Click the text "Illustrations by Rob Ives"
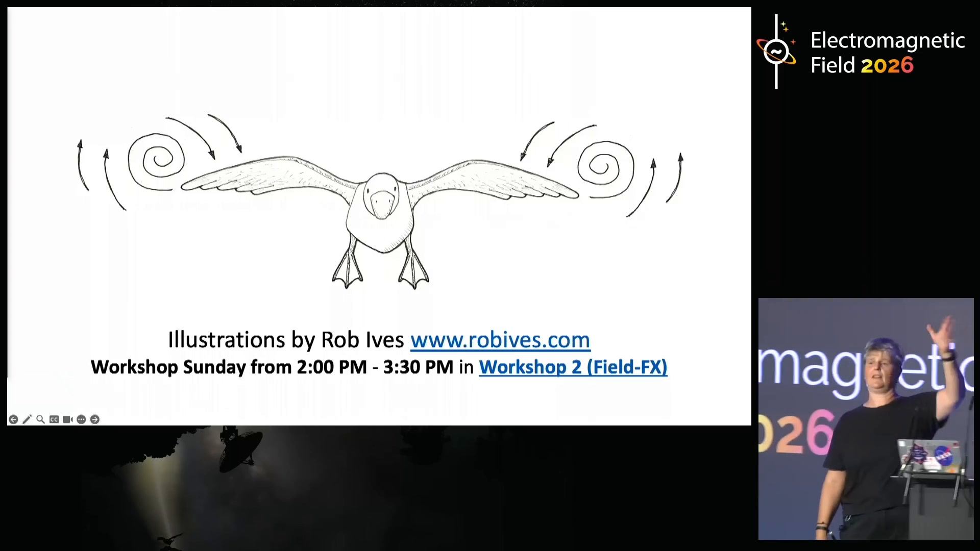Viewport: 980px width, 551px height. click(286, 340)
